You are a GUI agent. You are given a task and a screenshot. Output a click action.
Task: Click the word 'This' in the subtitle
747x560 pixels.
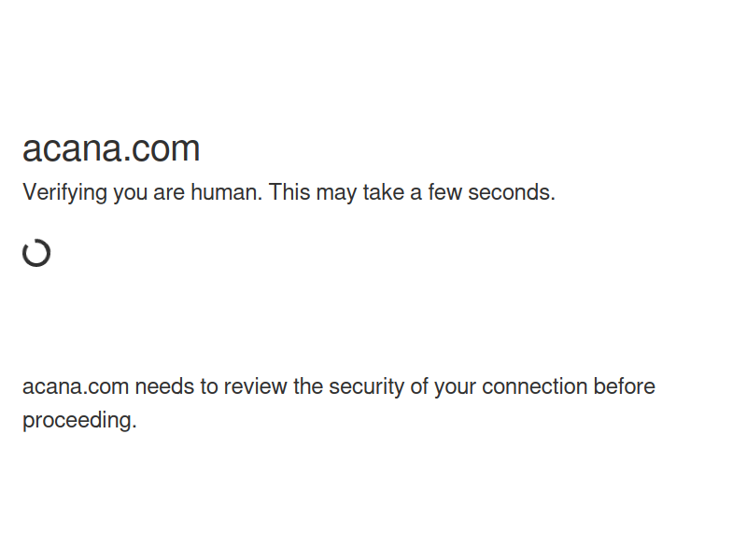[x=289, y=192]
